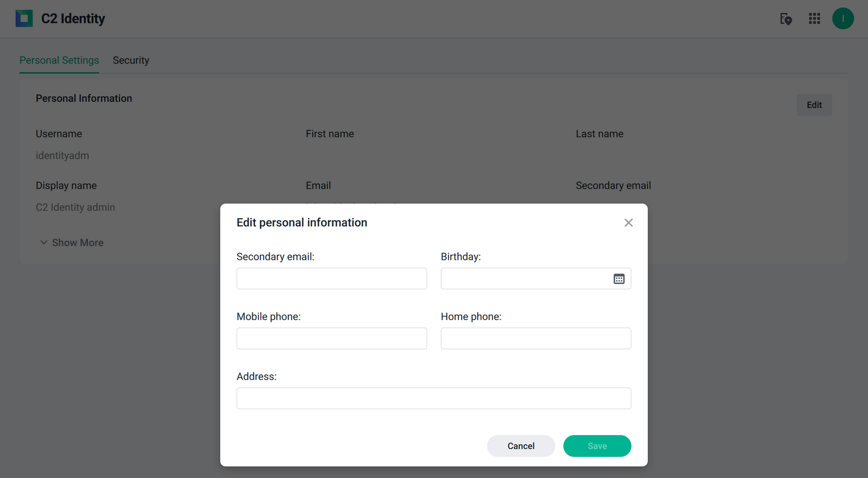Click the C2 Identity logo icon
The width and height of the screenshot is (868, 478).
(24, 18)
